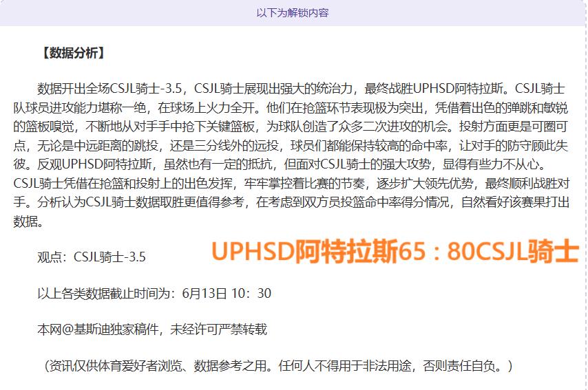Click the paragraph line starting '手。分析认为CSJL骑士数据取胜'
Viewport: 588px width, 390px height.
[x=292, y=202]
